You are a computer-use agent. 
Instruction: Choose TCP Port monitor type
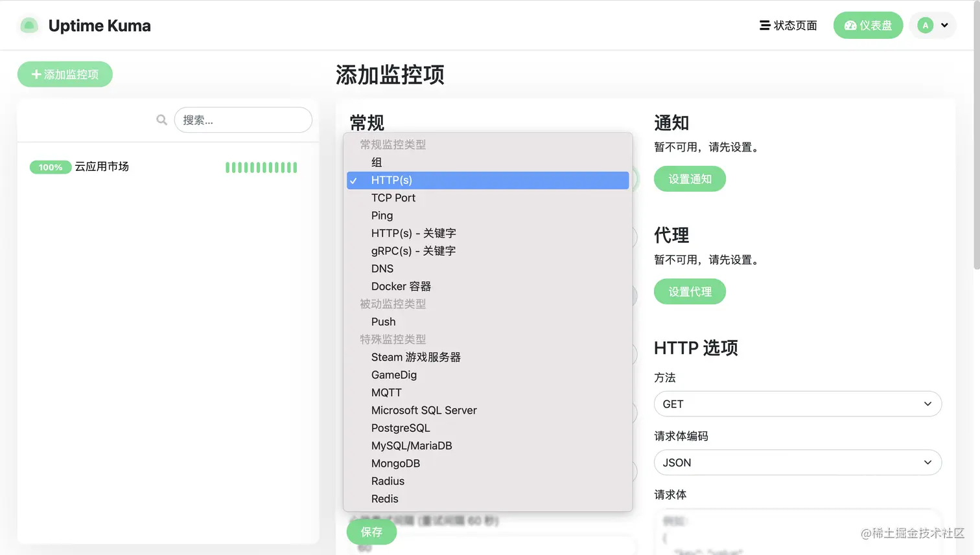488,198
